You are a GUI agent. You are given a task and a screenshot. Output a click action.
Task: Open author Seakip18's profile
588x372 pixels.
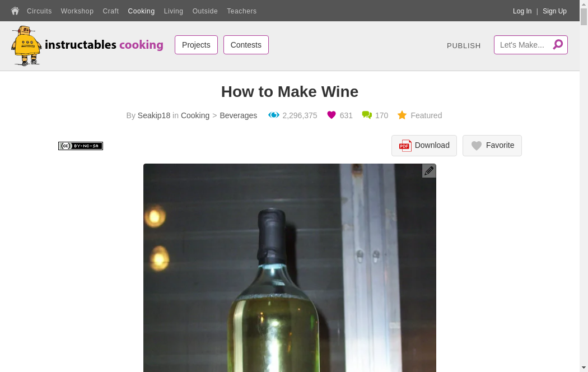click(x=153, y=115)
